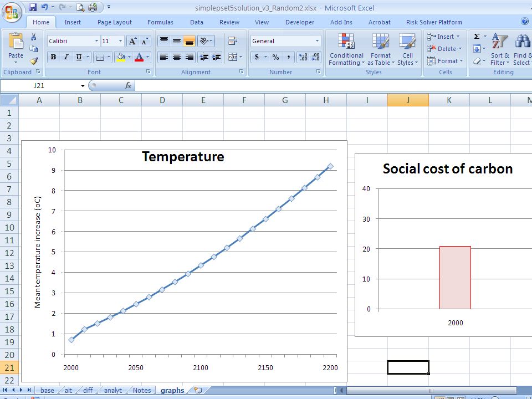Open the Format cells menu
Image resolution: width=532 pixels, height=399 pixels.
pyautogui.click(x=445, y=61)
